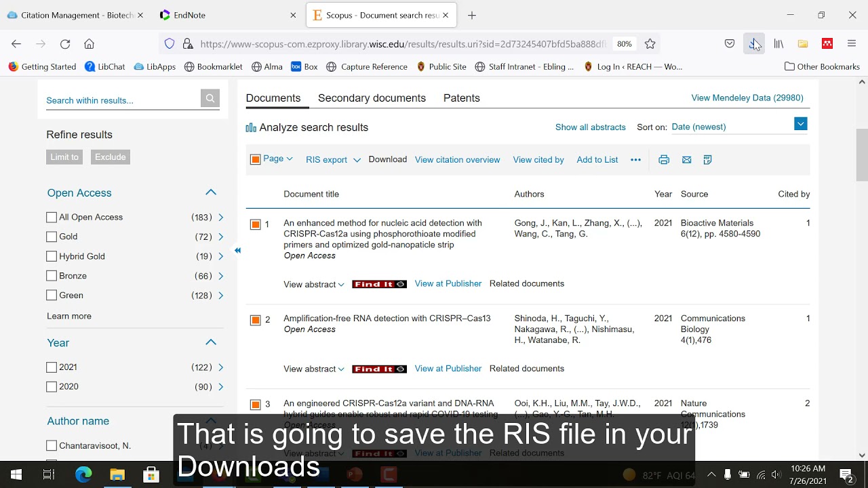Click the Save to Pocket icon
The height and width of the screenshot is (488, 868).
[x=730, y=44]
